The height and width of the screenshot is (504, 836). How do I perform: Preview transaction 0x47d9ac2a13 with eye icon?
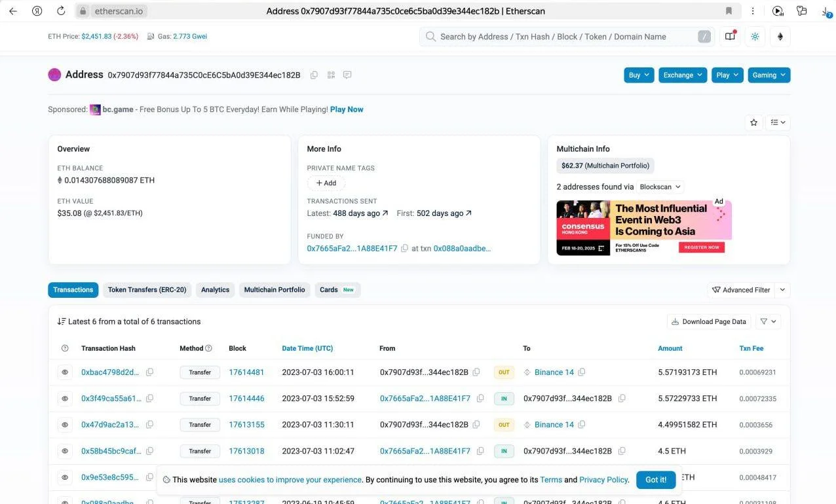point(65,425)
